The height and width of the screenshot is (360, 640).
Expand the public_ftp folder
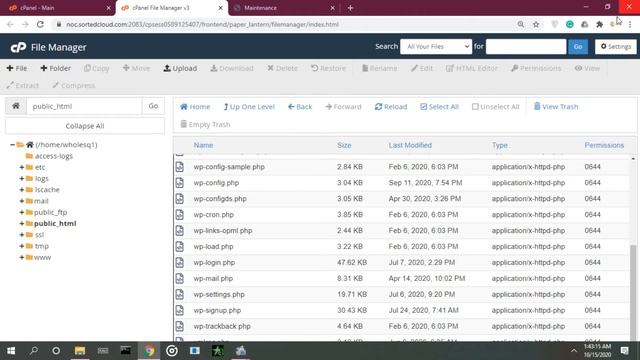22,212
